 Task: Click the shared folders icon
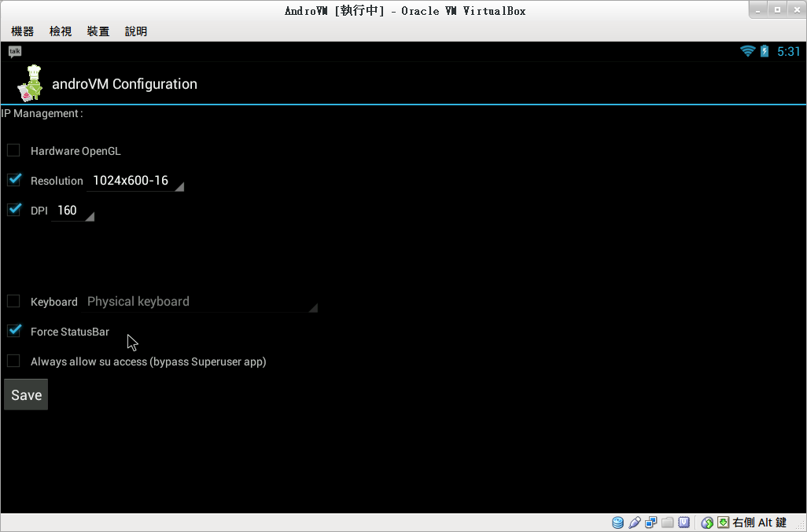click(668, 523)
